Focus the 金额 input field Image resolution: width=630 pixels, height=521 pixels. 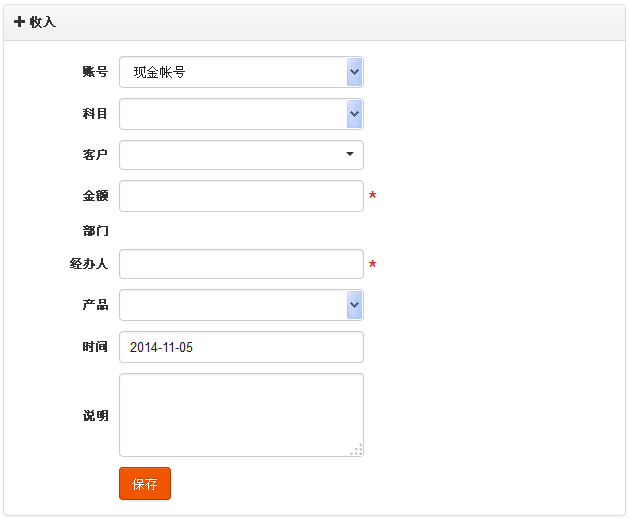[x=241, y=196]
